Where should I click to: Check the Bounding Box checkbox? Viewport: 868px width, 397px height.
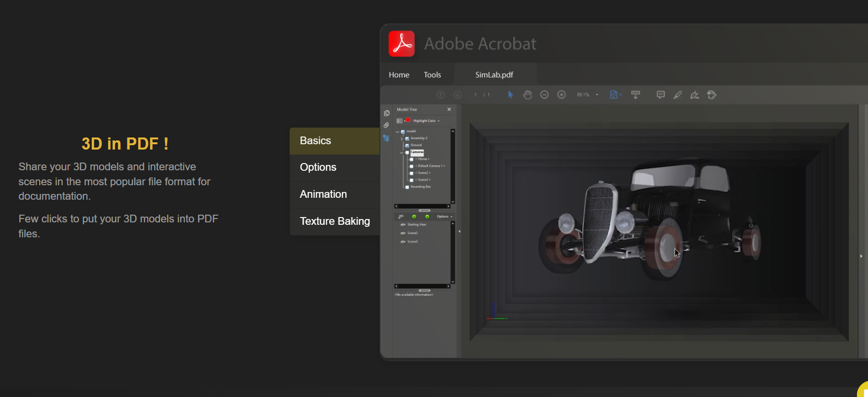point(407,187)
